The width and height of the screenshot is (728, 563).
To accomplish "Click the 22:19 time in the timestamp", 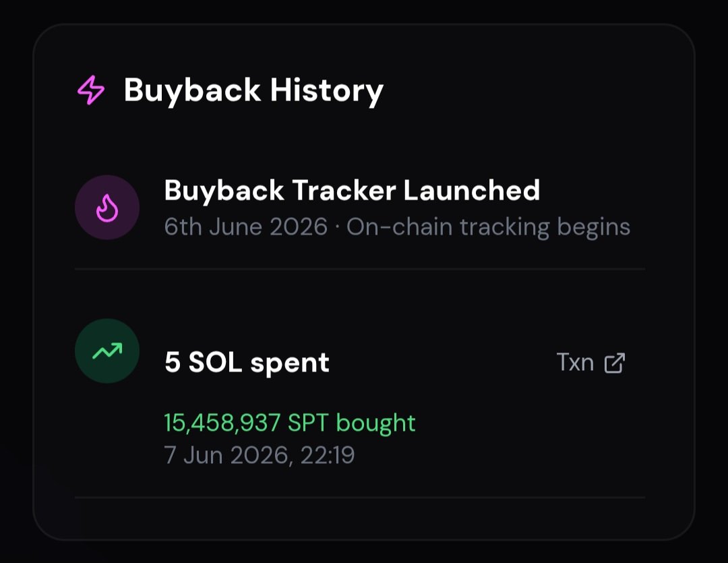I will (x=328, y=454).
